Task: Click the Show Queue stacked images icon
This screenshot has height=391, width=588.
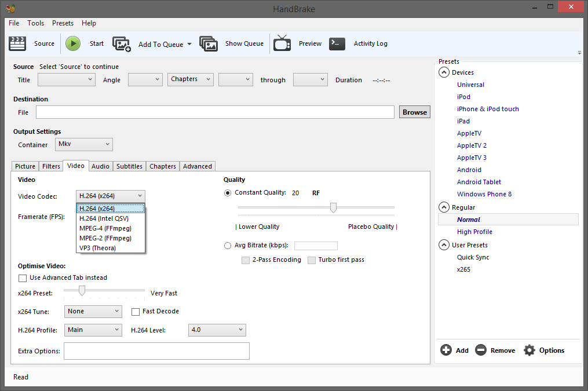Action: click(209, 43)
